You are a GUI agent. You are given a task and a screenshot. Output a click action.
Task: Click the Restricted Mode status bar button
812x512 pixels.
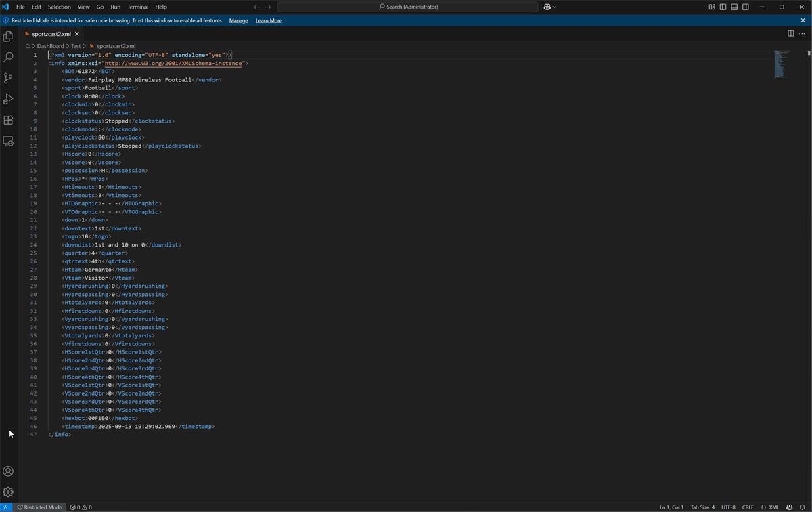40,507
